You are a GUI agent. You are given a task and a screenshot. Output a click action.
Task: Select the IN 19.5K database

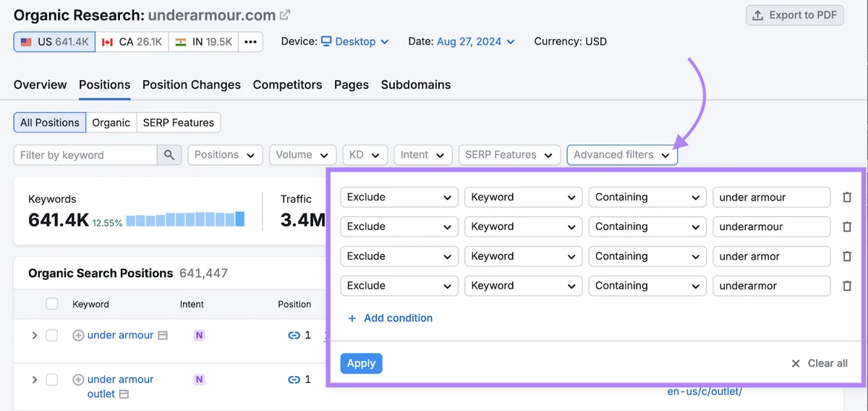pyautogui.click(x=203, y=42)
